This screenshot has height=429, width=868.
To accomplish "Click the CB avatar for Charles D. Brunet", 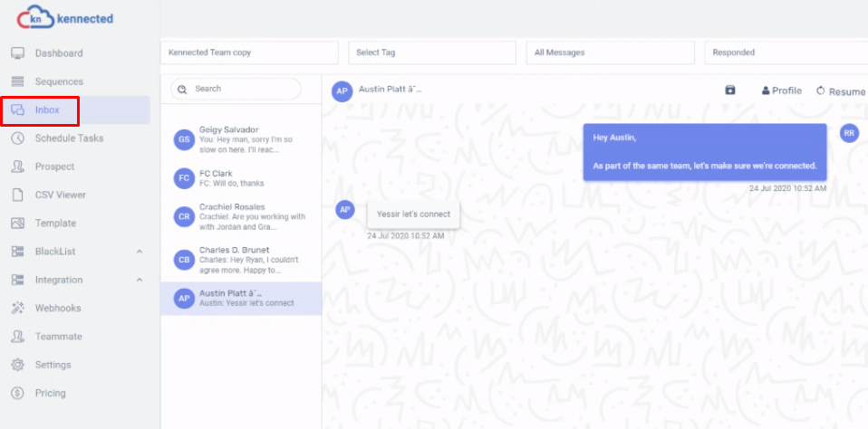I will coord(184,260).
